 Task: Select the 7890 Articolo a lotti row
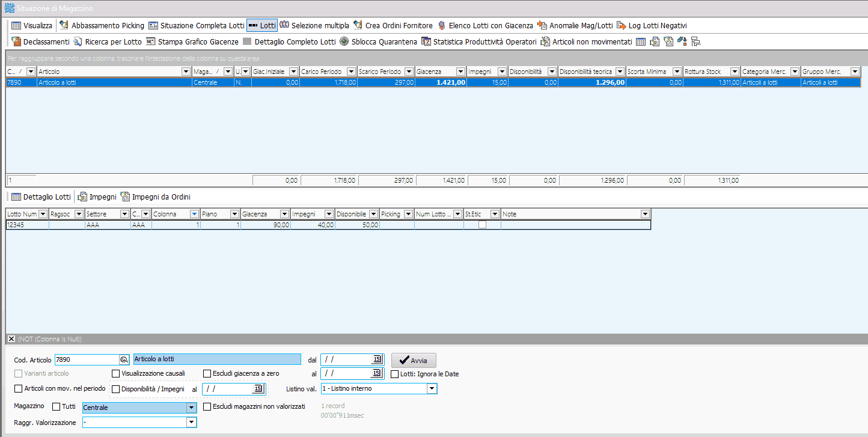(433, 82)
